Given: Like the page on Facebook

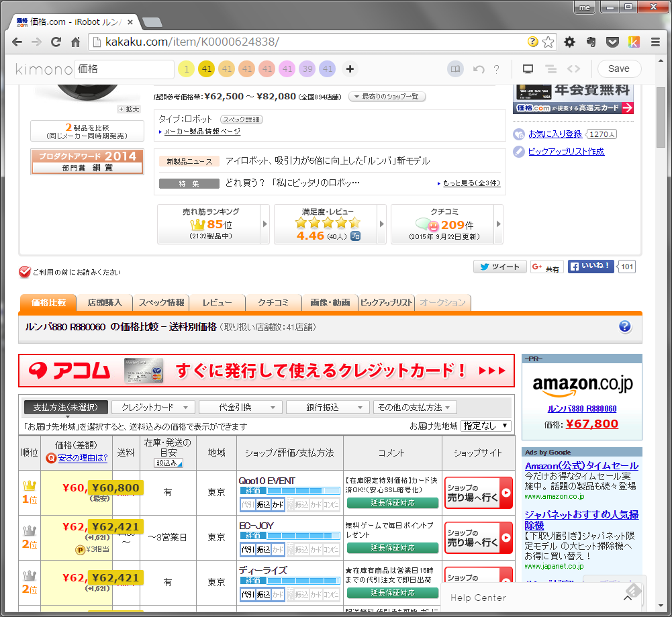Looking at the screenshot, I should (591, 267).
